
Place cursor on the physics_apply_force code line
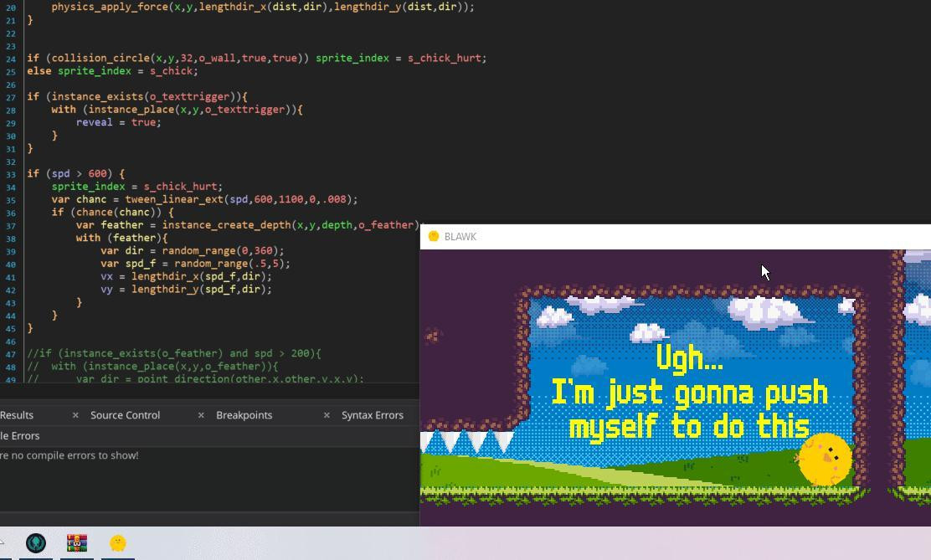263,8
